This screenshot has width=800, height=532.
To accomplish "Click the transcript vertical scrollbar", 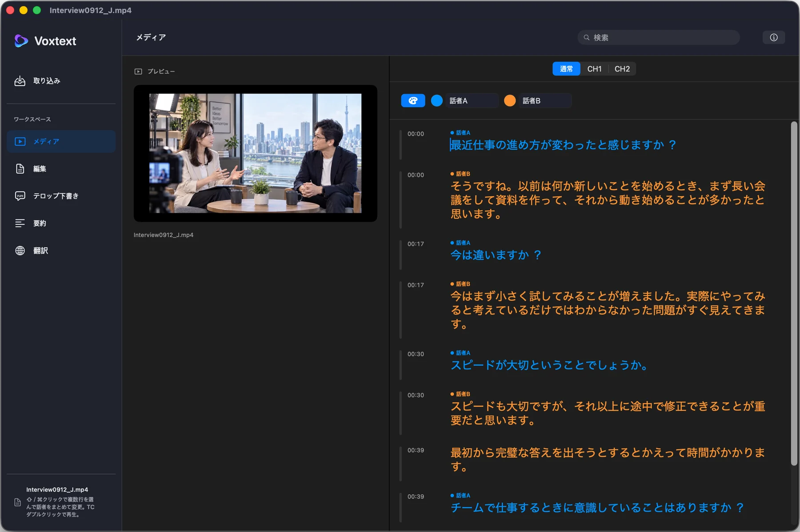I will tap(794, 294).
